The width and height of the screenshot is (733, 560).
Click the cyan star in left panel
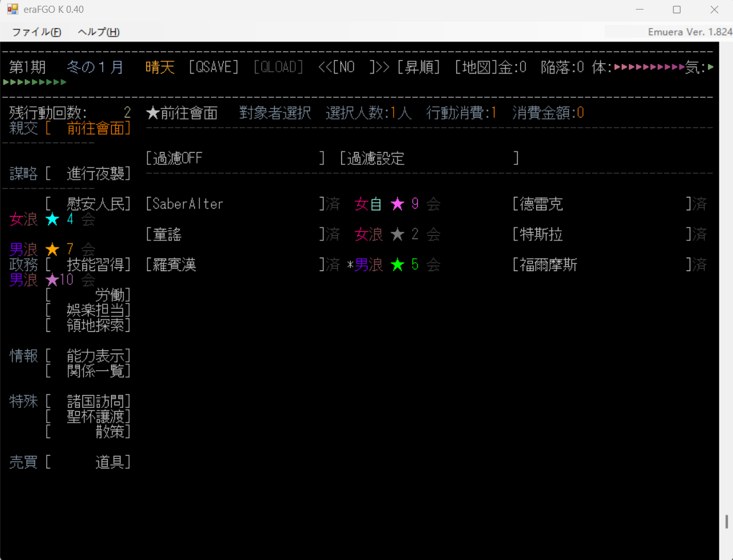click(52, 219)
